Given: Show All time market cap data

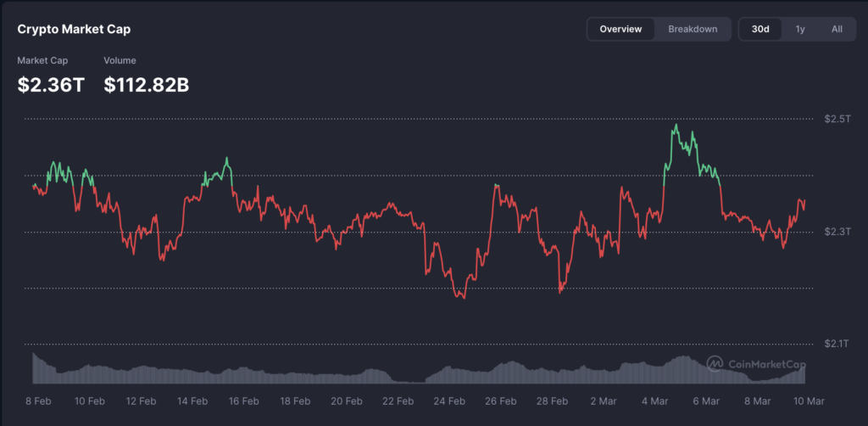Looking at the screenshot, I should (x=837, y=29).
